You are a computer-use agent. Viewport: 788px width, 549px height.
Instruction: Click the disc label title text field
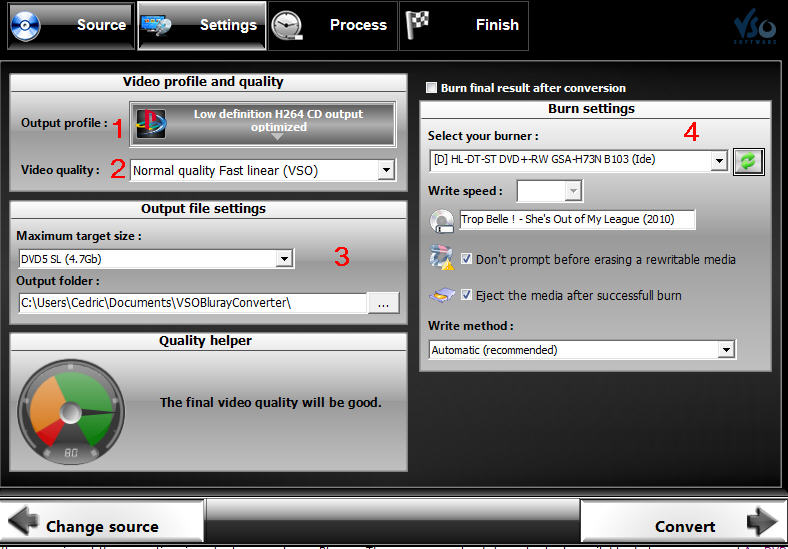577,220
